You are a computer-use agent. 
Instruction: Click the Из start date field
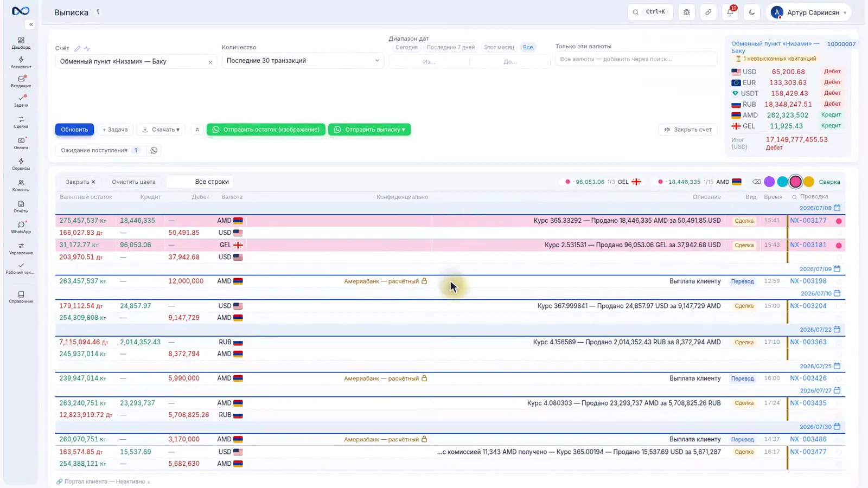coord(429,62)
